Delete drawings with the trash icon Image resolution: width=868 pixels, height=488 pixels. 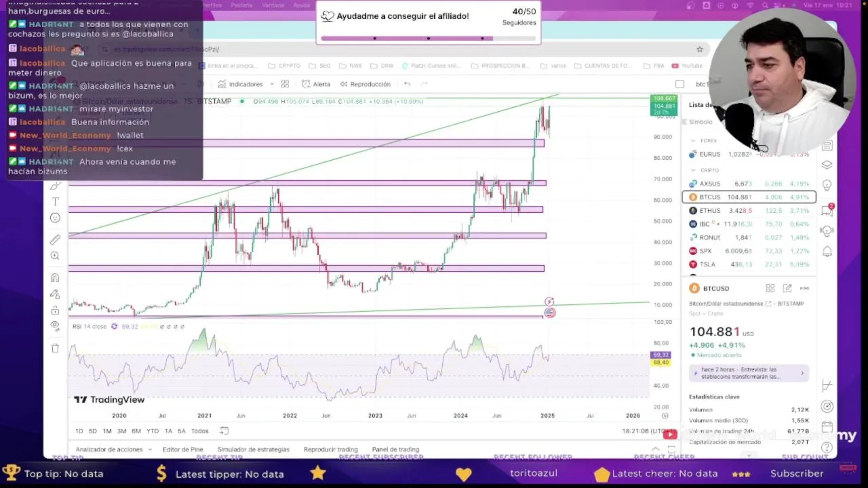[x=55, y=348]
